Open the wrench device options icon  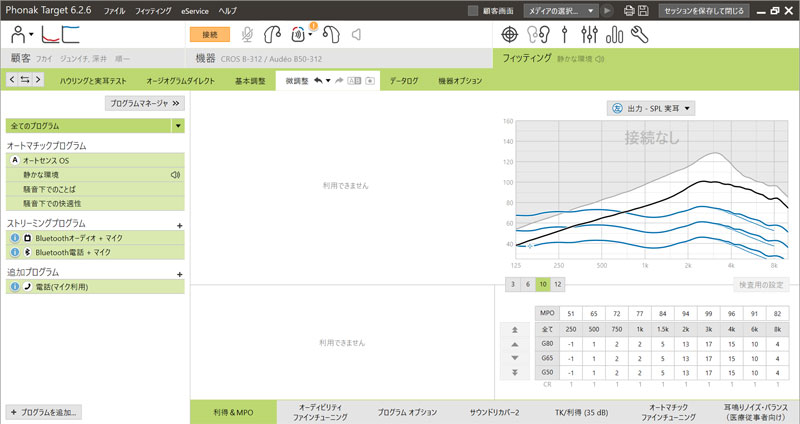point(639,35)
